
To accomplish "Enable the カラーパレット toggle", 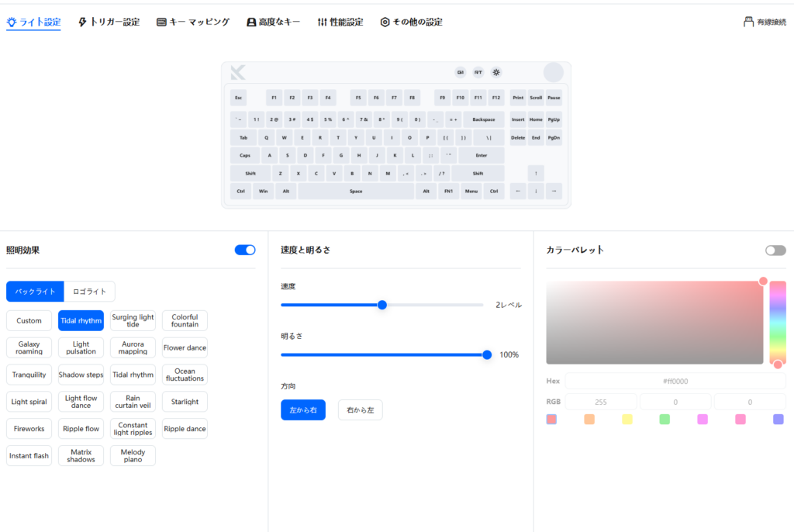I will (x=775, y=250).
